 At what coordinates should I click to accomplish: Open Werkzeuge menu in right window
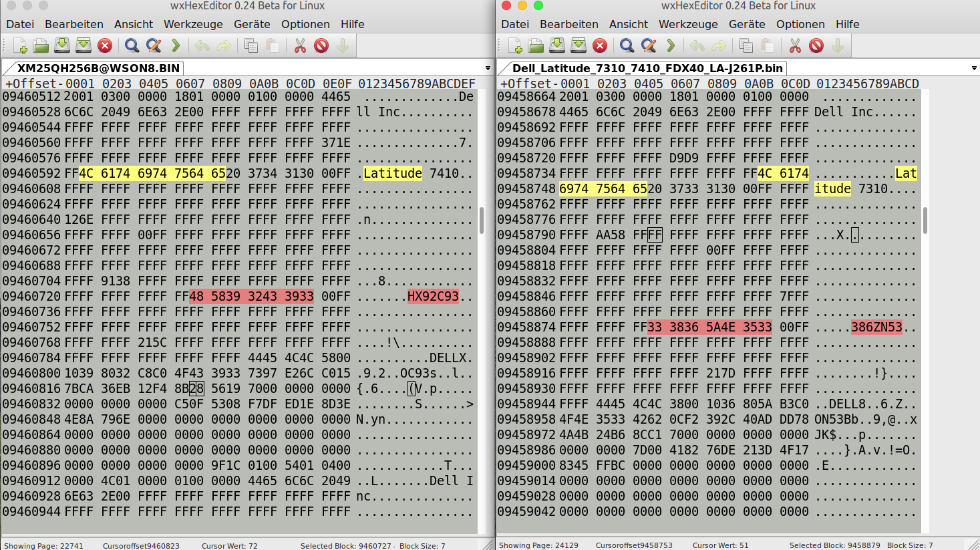688,24
